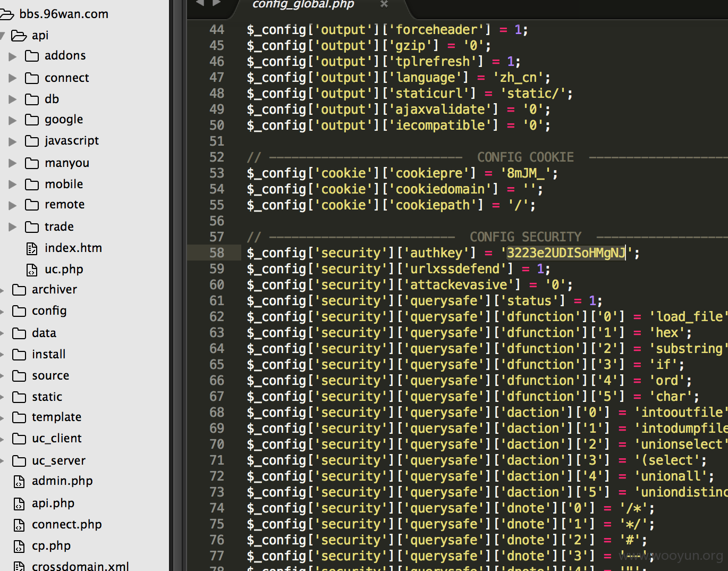Image resolution: width=728 pixels, height=571 pixels.
Task: Select the remote folder name
Action: pyautogui.click(x=64, y=205)
